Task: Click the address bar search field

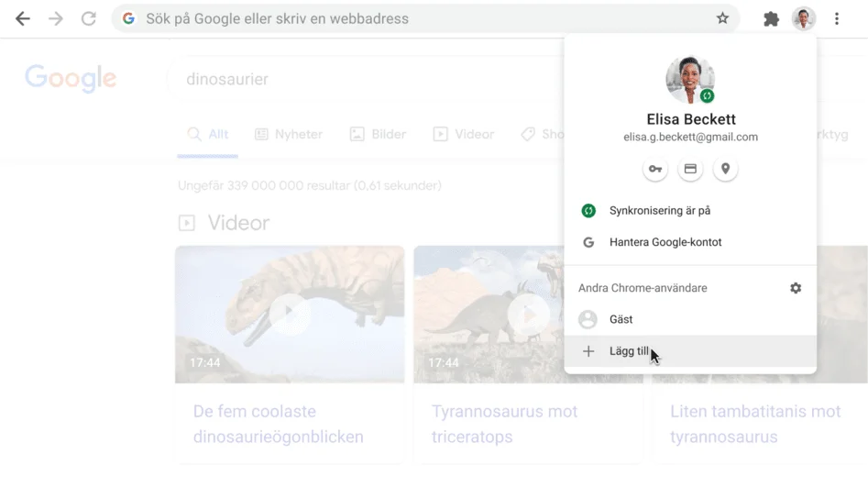Action: tap(412, 18)
